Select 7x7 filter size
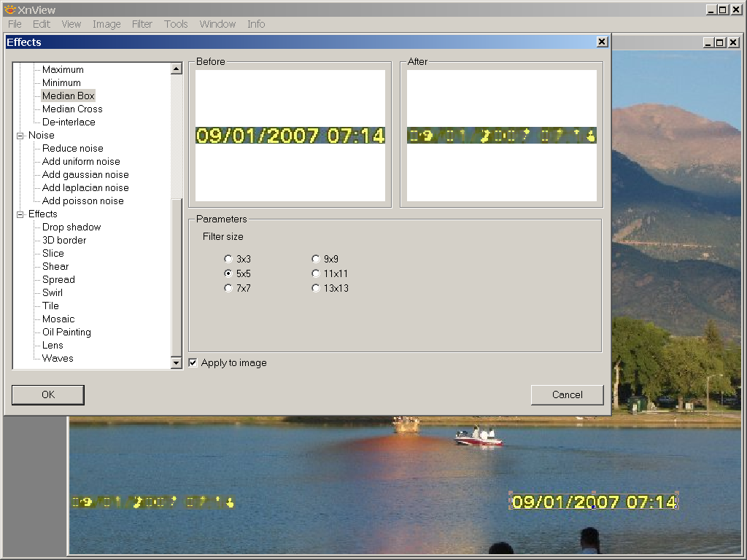Image resolution: width=747 pixels, height=560 pixels. tap(228, 288)
